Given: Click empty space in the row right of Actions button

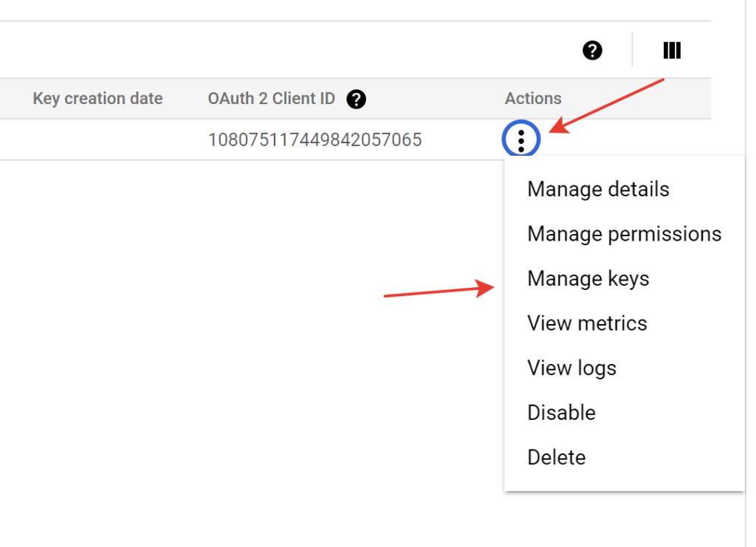Looking at the screenshot, I should (627, 140).
